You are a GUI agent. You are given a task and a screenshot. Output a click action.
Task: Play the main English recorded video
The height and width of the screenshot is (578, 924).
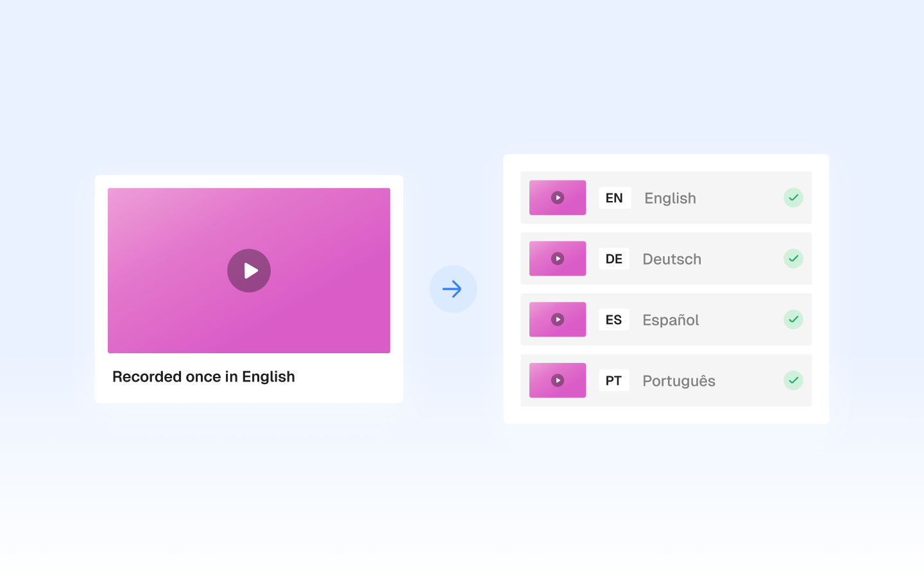coord(249,270)
